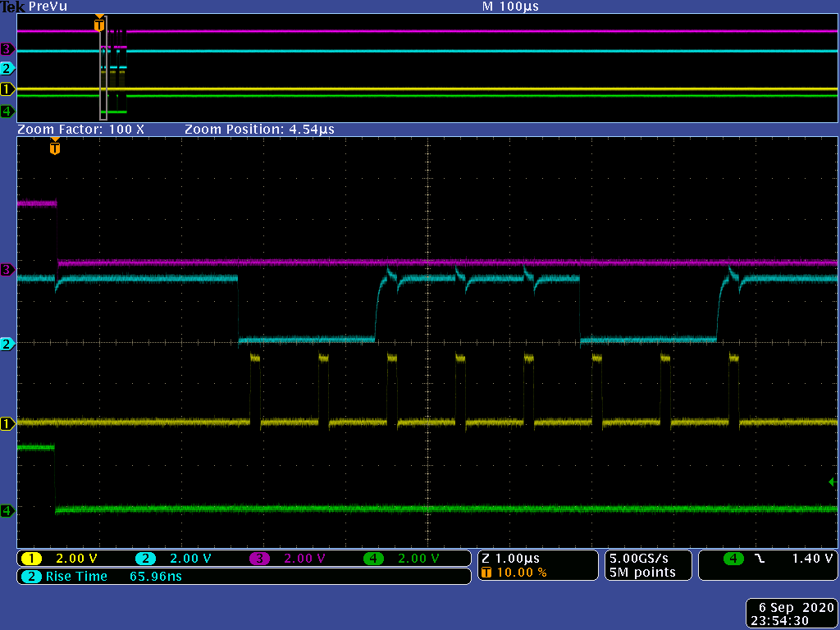The height and width of the screenshot is (630, 840).
Task: Click the 6 Sep 2020 date readout
Action: coord(797,608)
